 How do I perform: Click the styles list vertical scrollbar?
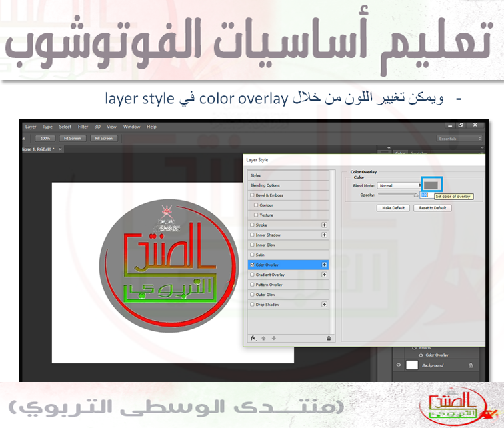[332, 251]
